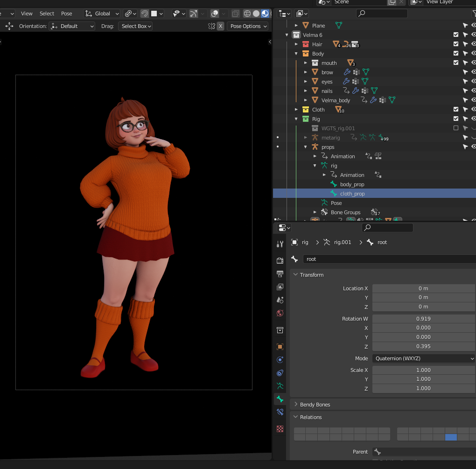
Task: Open the Armature Data properties tab
Action: 280,386
